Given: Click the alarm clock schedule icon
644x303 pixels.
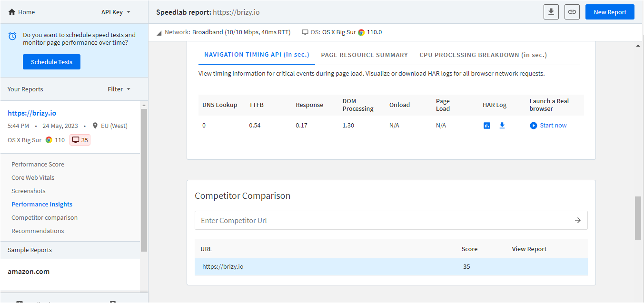Looking at the screenshot, I should [x=12, y=36].
